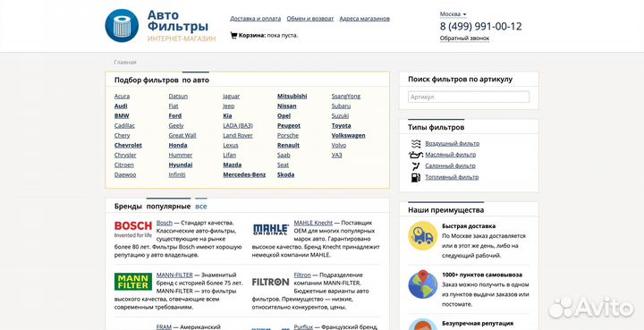Viewport: 644px width, 330px height.
Task: Select the Honda car make
Action: point(178,145)
